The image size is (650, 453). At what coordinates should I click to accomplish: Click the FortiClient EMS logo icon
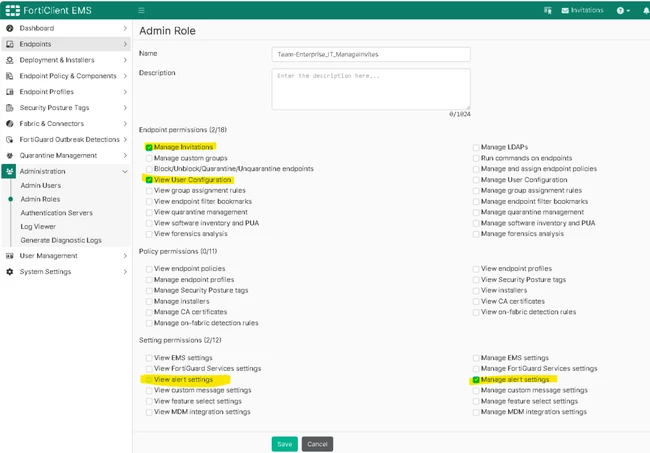12,10
